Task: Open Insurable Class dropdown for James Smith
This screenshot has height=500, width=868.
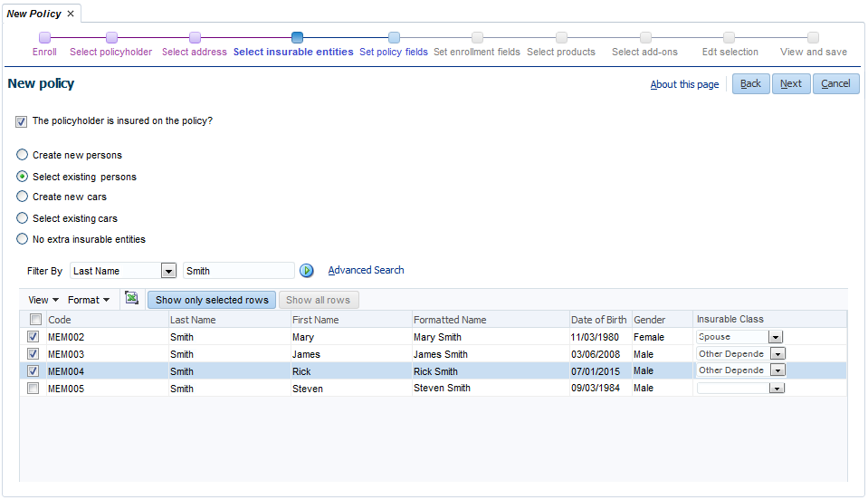Action: [777, 354]
